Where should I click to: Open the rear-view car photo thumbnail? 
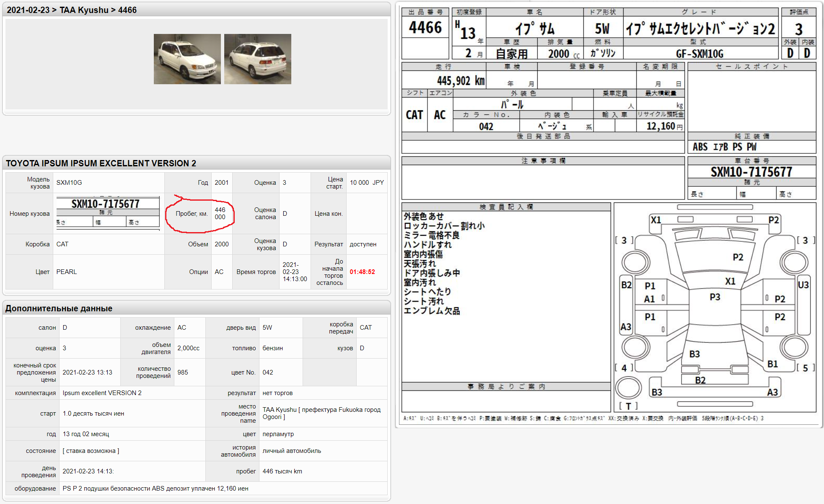258,59
